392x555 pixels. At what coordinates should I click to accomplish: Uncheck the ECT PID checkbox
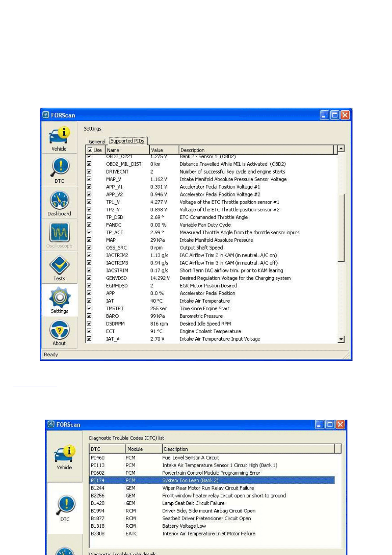point(90,331)
